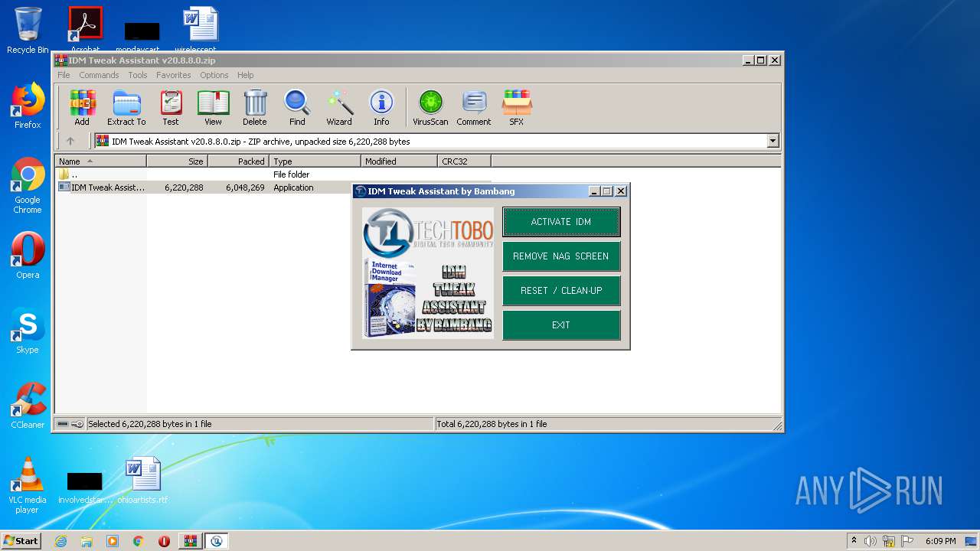Sort by the Type column header

point(315,161)
